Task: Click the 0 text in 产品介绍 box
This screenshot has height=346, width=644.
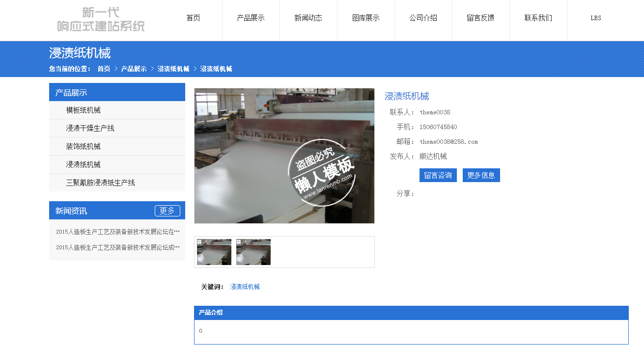Action: click(200, 331)
